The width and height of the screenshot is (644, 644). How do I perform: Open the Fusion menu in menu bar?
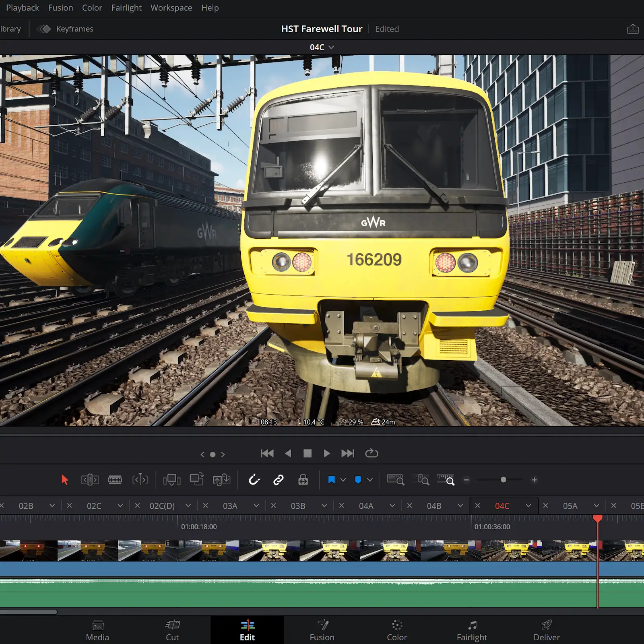click(61, 8)
